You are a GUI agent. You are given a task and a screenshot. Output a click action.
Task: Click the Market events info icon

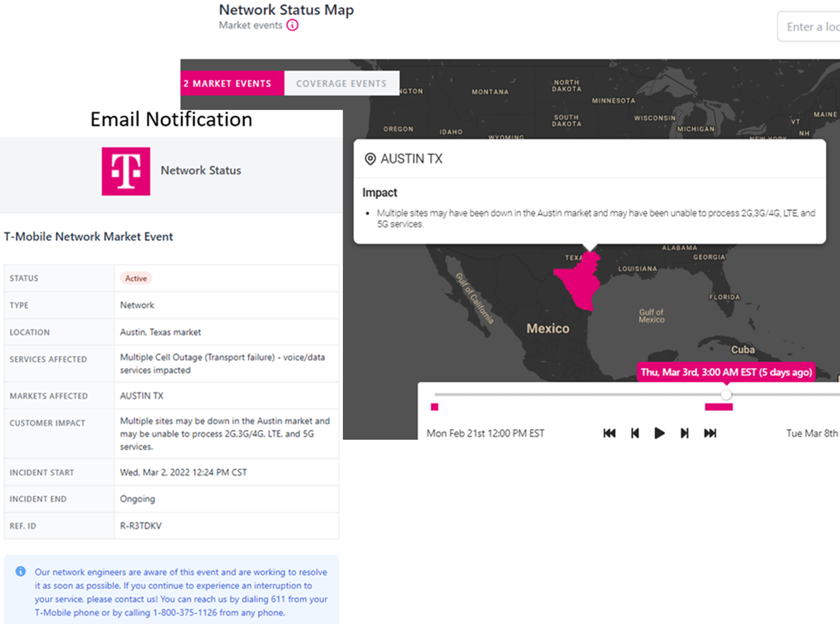[292, 25]
